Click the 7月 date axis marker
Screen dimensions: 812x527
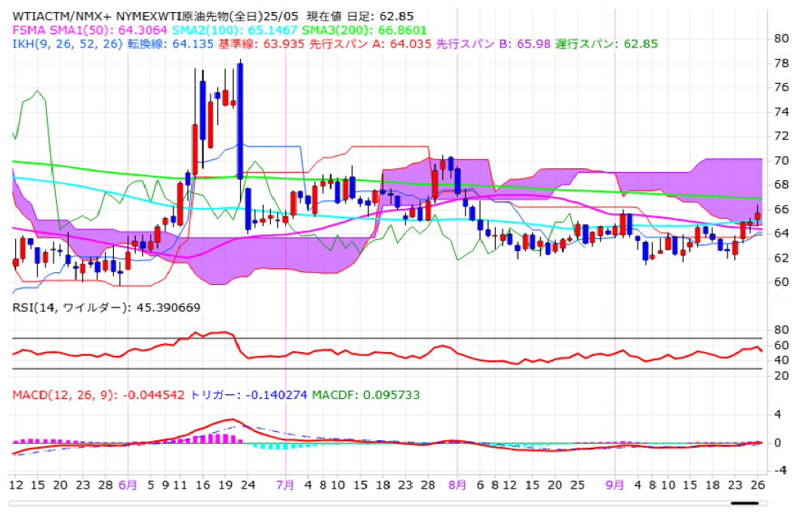coord(285,486)
